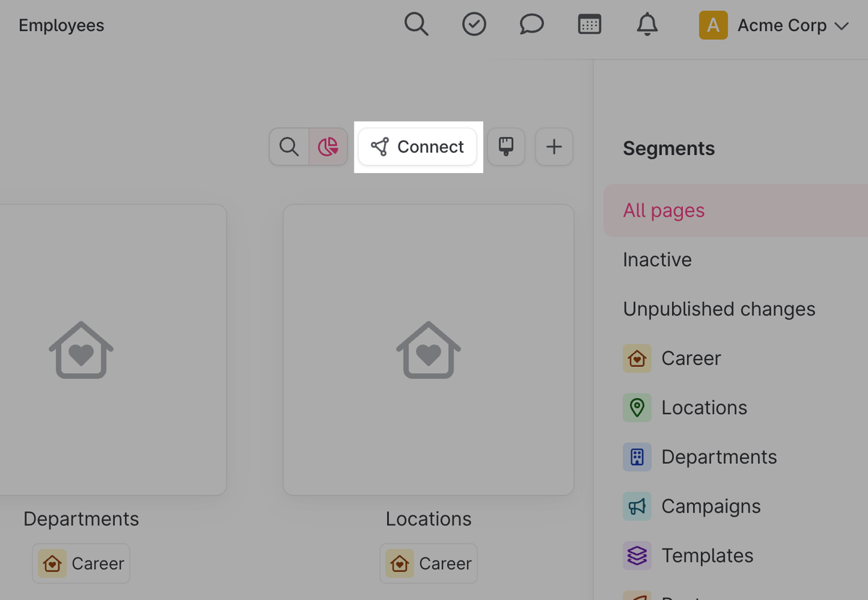Toggle the pie chart segments panel
Screen dimensions: 868x600
pyautogui.click(x=328, y=147)
